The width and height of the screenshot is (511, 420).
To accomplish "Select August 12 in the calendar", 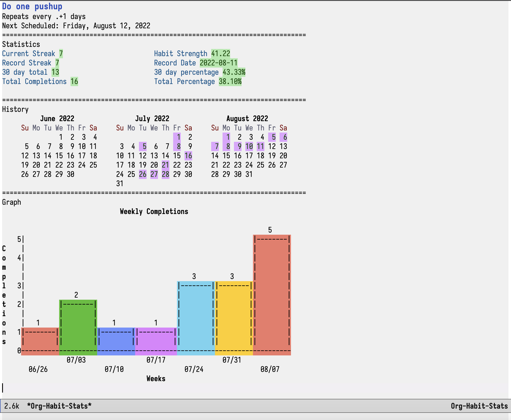I will [272, 146].
